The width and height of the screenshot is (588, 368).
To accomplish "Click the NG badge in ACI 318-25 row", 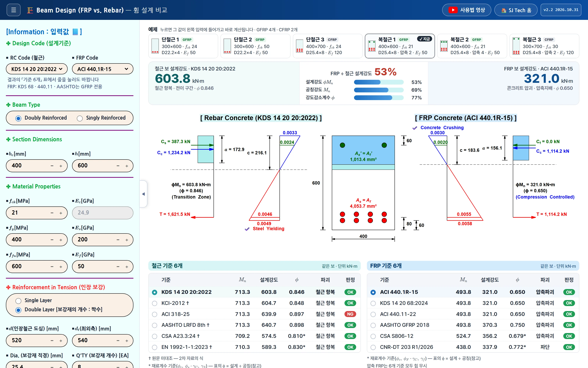I will tap(350, 314).
